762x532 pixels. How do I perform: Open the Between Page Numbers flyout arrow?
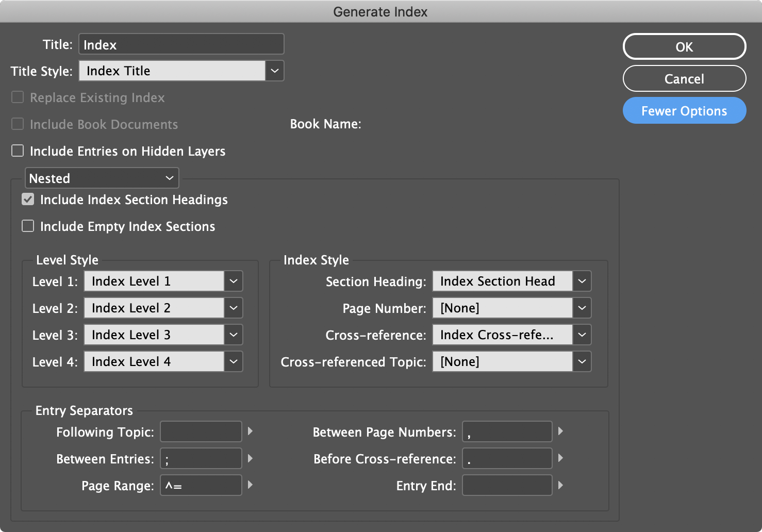point(560,431)
